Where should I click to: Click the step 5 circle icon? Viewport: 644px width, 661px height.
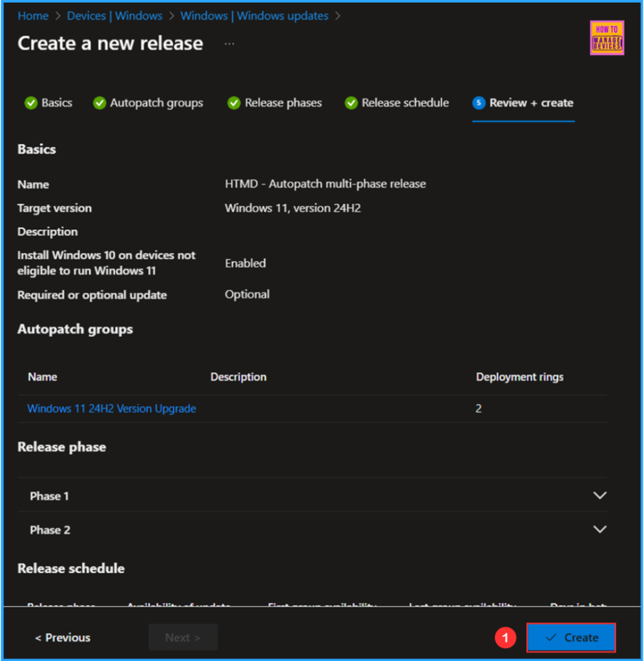coord(479,103)
